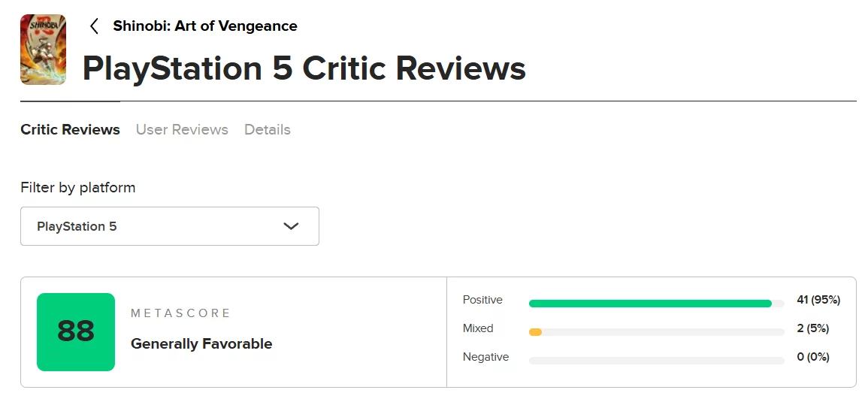This screenshot has width=868, height=399.
Task: Click the platform dropdown chevron arrow
Action: (x=291, y=226)
